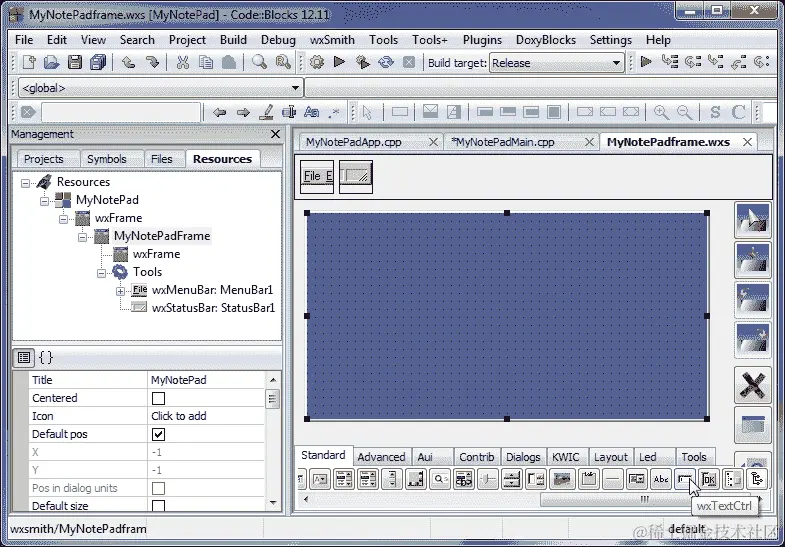The width and height of the screenshot is (785, 547).
Task: Uncheck the Default pos checkbox
Action: (x=158, y=434)
